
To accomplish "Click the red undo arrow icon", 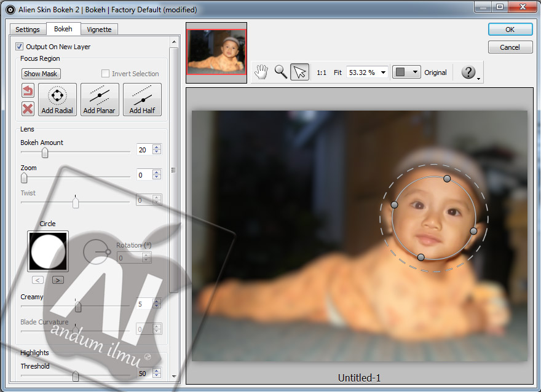I will [x=28, y=91].
